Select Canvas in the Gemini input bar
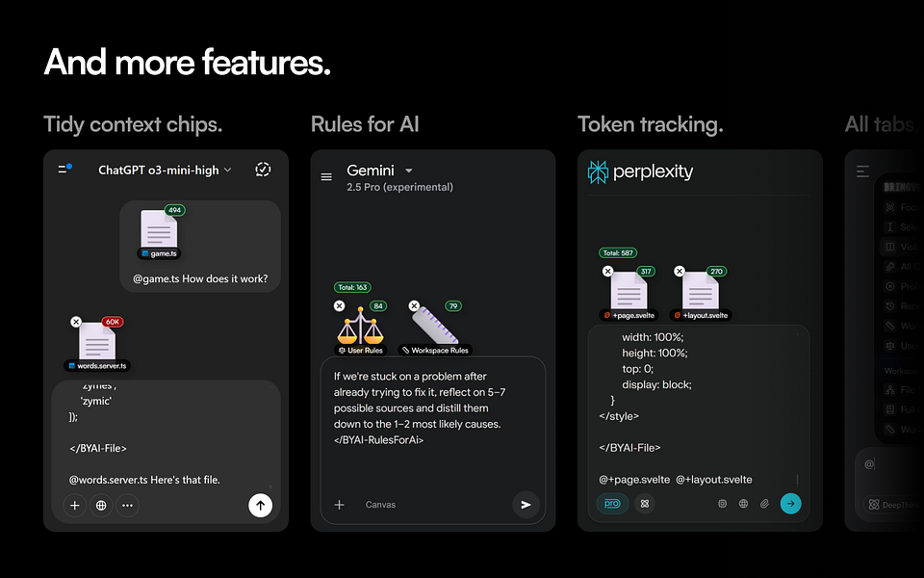 [x=381, y=505]
